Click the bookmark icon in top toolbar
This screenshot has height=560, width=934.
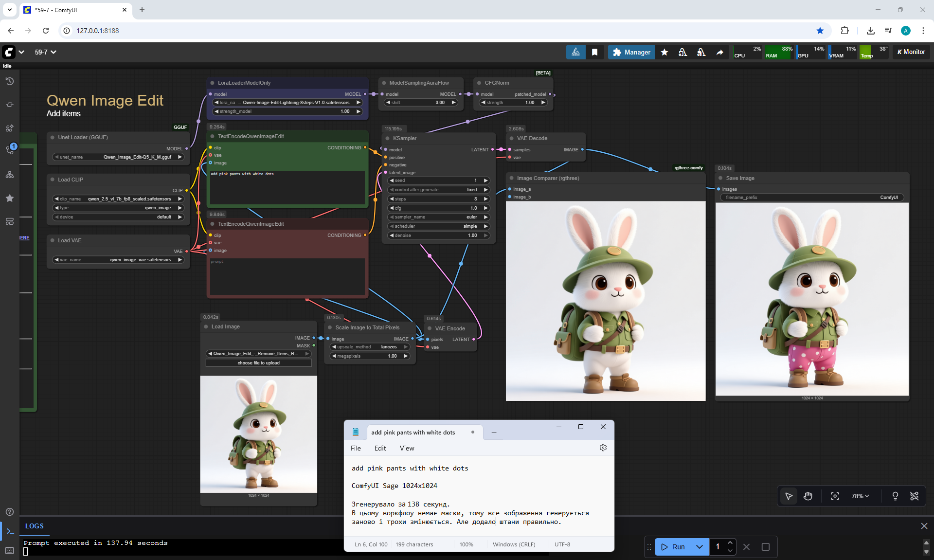(x=594, y=52)
